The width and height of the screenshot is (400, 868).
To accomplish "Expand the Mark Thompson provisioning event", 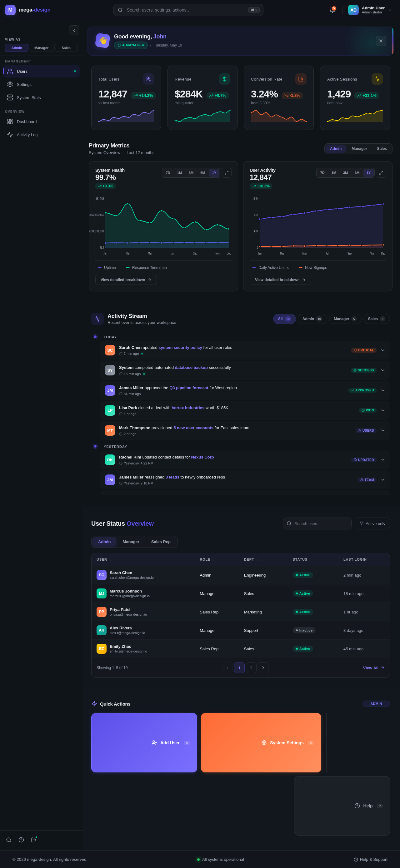I will (383, 430).
